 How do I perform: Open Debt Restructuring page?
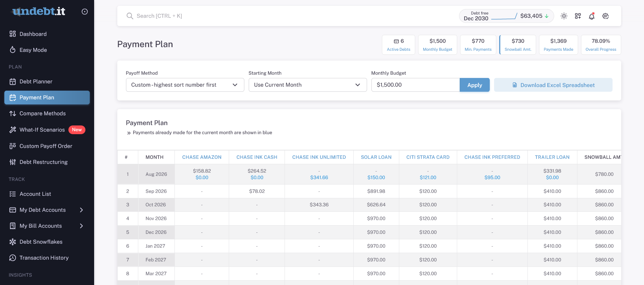click(x=47, y=162)
